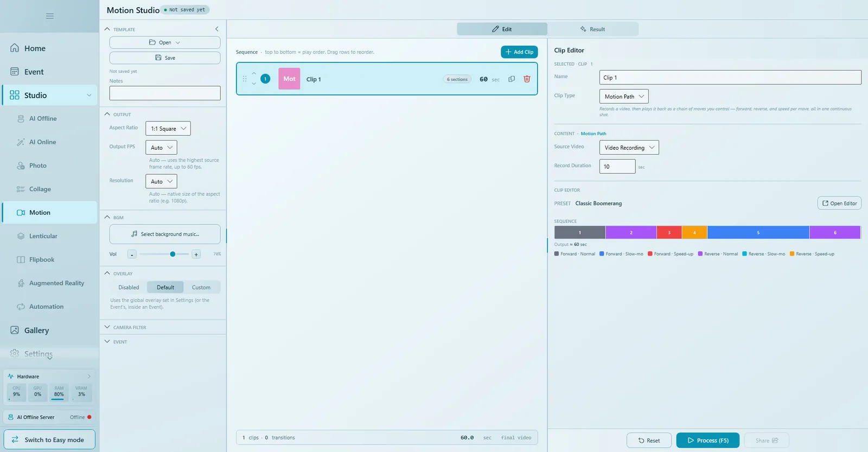Open the Source Video dropdown

point(629,148)
